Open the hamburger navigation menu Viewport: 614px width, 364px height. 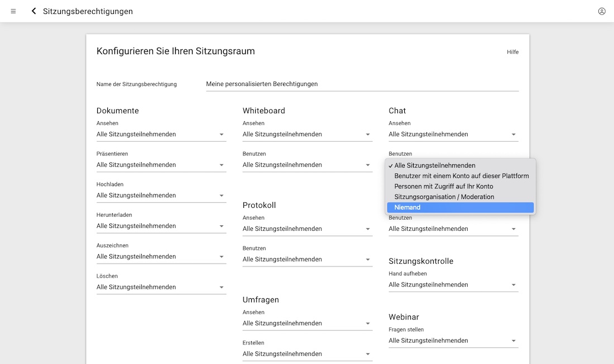pyautogui.click(x=13, y=11)
